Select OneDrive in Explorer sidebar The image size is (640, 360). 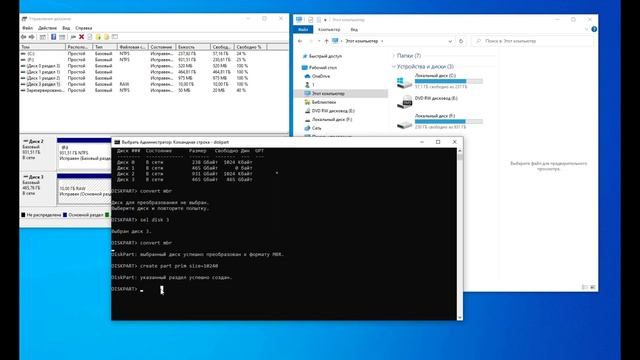click(x=320, y=76)
